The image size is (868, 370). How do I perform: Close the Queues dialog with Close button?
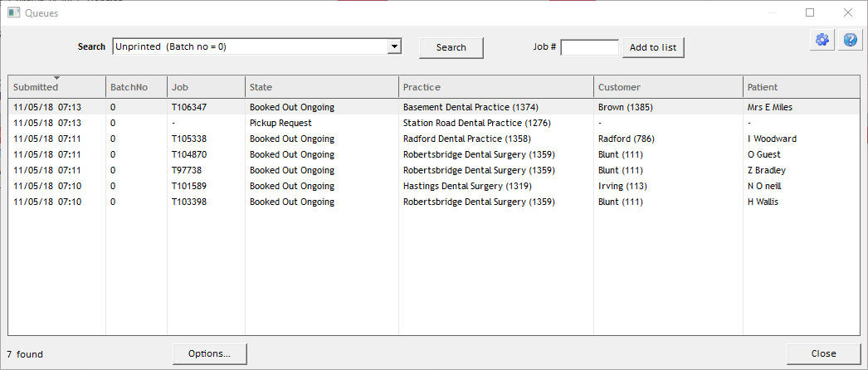click(823, 353)
